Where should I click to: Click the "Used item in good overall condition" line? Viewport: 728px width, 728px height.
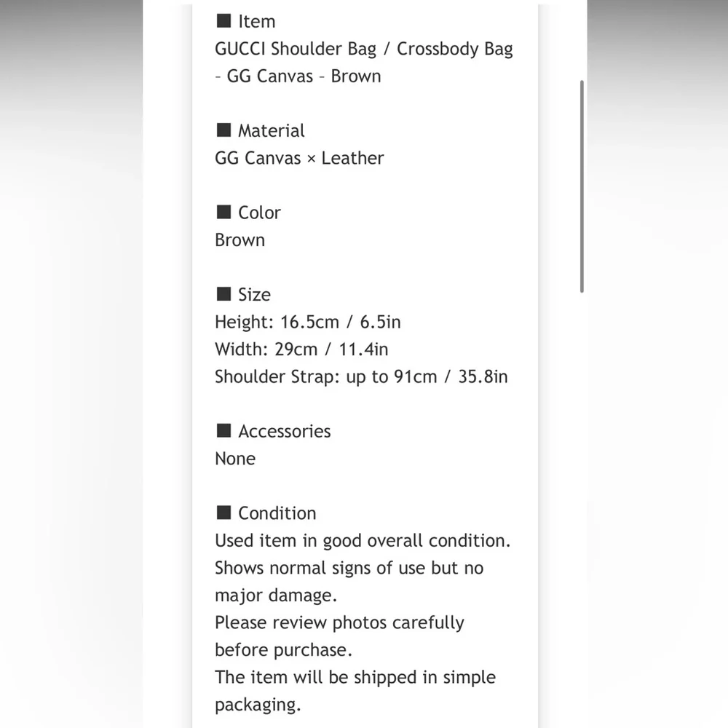tap(363, 541)
